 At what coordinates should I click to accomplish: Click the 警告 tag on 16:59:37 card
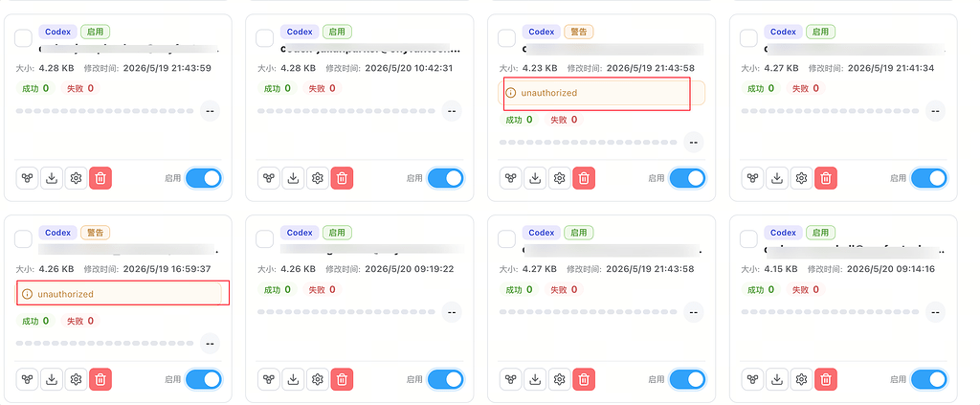[x=95, y=233]
